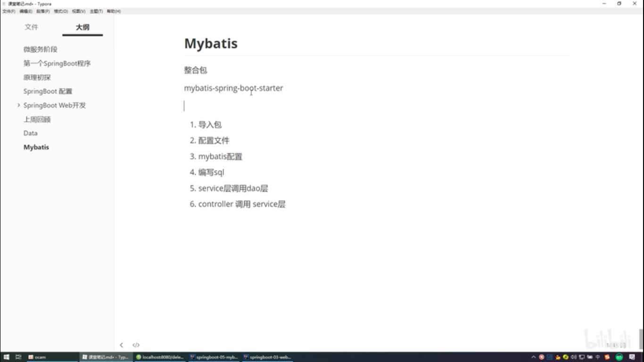This screenshot has width=644, height=362.
Task: Click the yellow-green tray icon
Action: point(566,357)
